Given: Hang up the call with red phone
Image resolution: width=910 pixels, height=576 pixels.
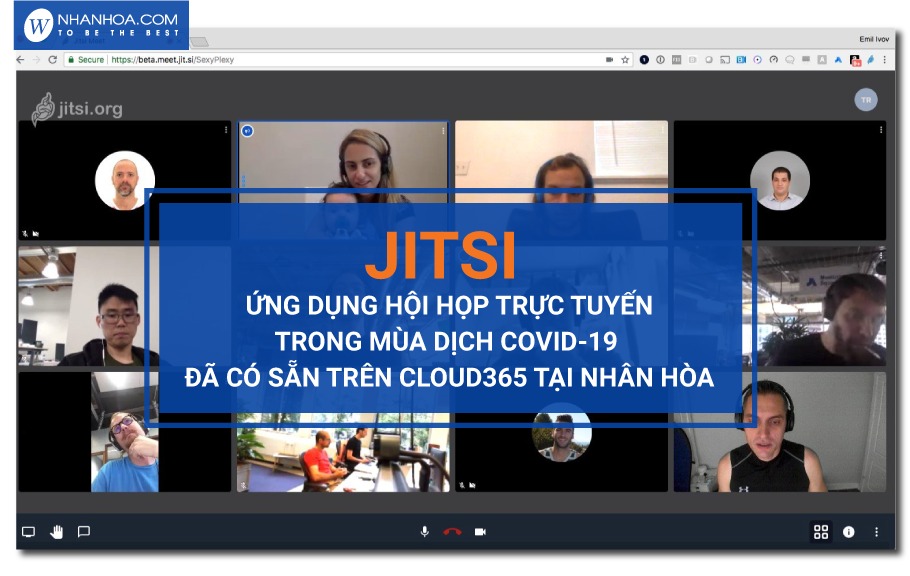Looking at the screenshot, I should (x=452, y=532).
